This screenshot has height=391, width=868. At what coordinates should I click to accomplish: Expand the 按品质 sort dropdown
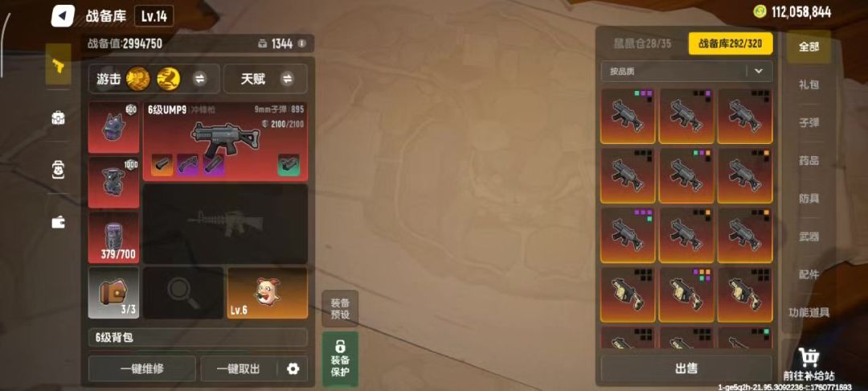pyautogui.click(x=759, y=71)
